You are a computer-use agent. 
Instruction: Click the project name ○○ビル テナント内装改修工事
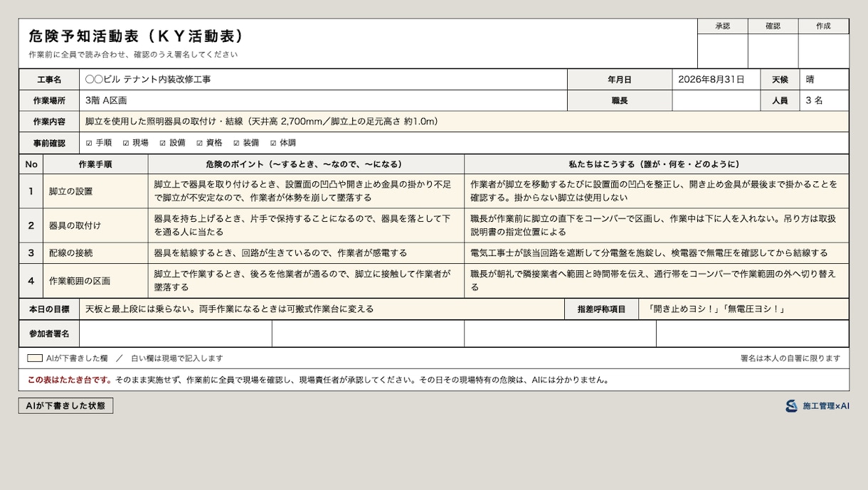[148, 80]
